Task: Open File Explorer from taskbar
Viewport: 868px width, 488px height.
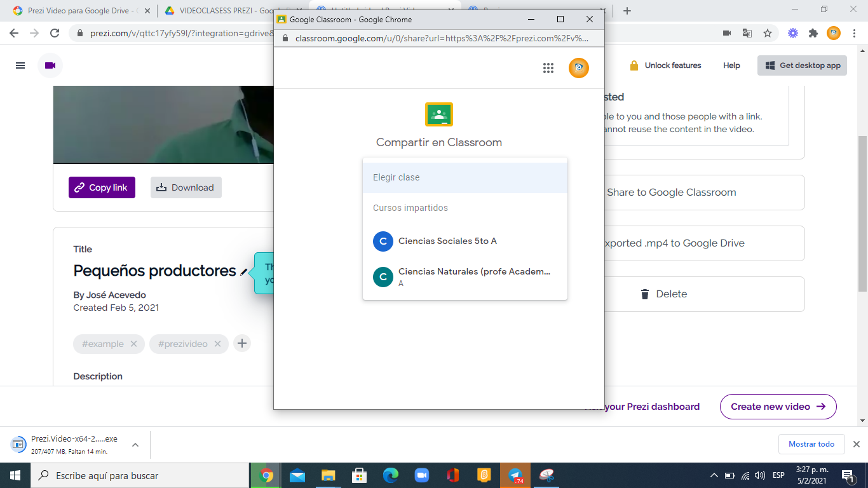Action: click(x=329, y=475)
